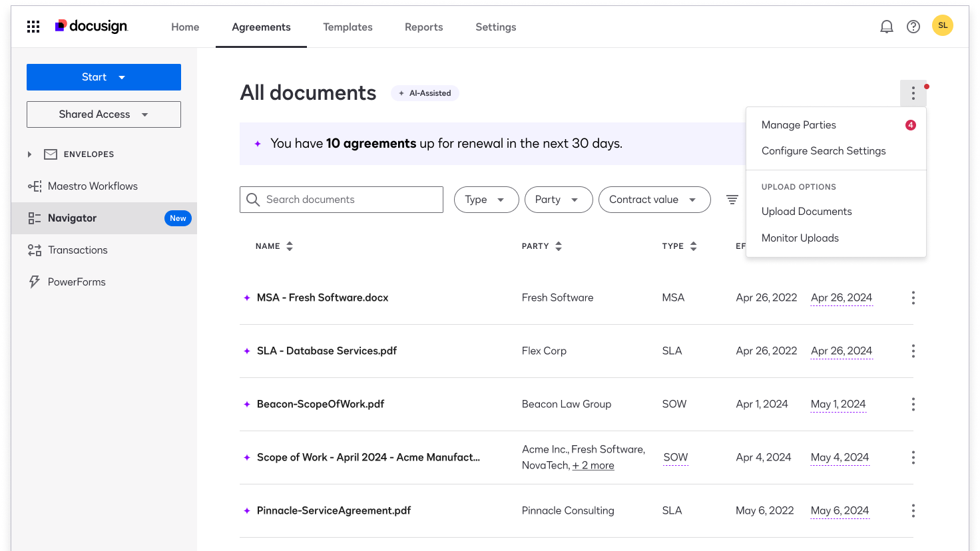This screenshot has width=980, height=551.
Task: Open the app launcher grid icon
Action: click(33, 27)
